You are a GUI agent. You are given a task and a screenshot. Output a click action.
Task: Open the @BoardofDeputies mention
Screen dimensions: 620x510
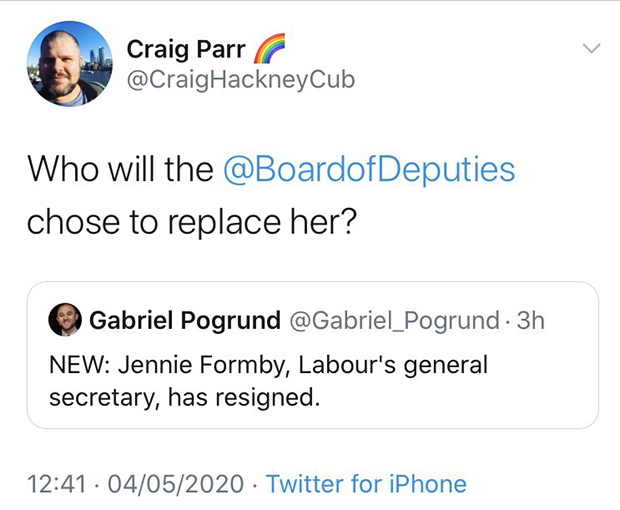[369, 170]
